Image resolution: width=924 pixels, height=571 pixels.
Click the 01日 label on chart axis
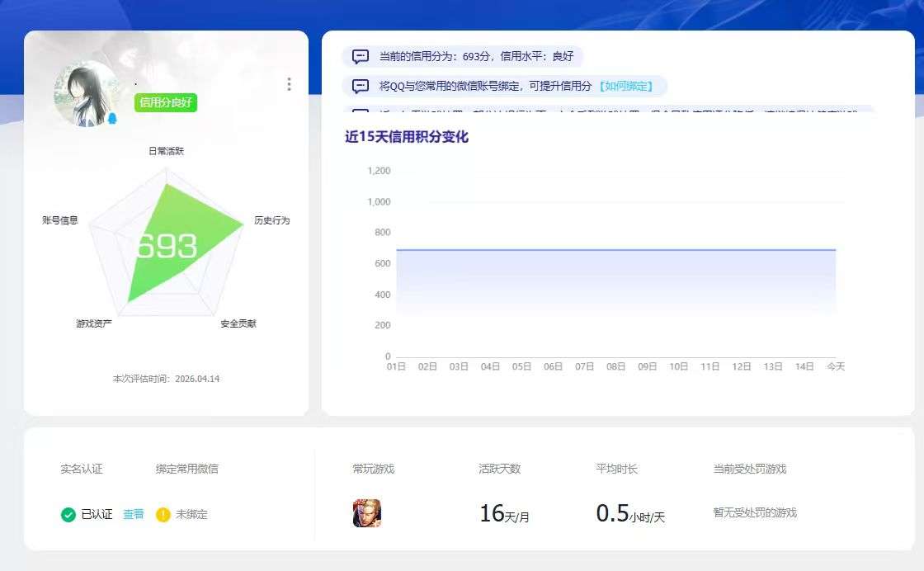(396, 366)
